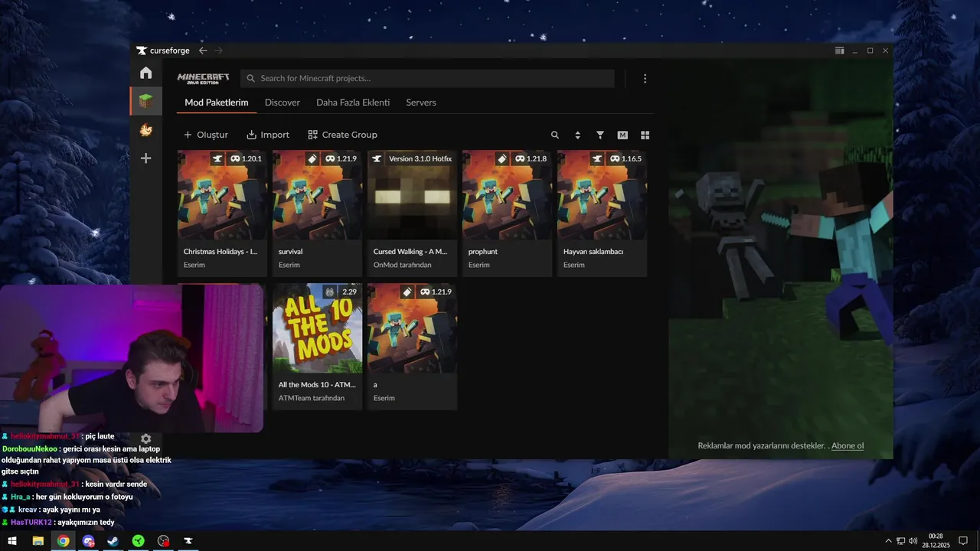Screen dimensions: 980x551
Task: Open the survival modpack thumbnail
Action: [x=317, y=195]
